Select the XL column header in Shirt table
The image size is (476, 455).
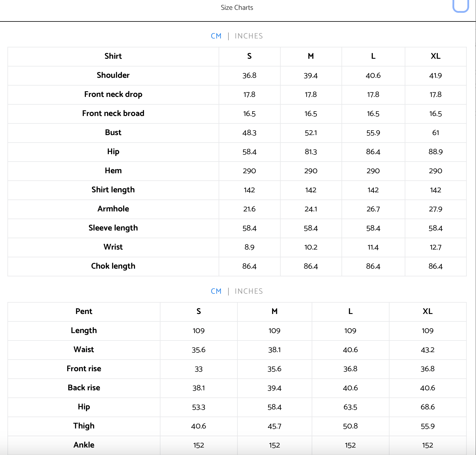435,56
